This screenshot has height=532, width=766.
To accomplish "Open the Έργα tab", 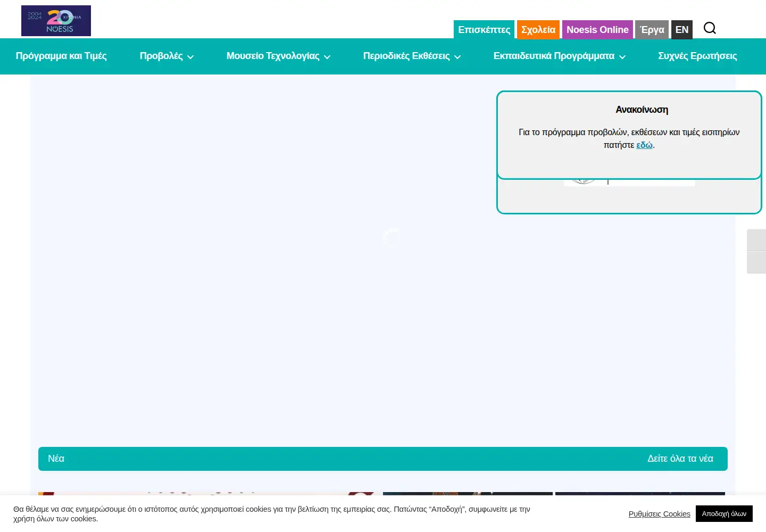I will coord(652,30).
